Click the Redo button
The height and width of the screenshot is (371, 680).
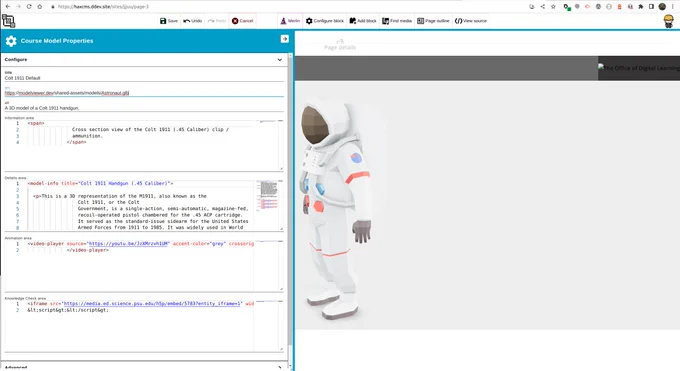pos(216,21)
